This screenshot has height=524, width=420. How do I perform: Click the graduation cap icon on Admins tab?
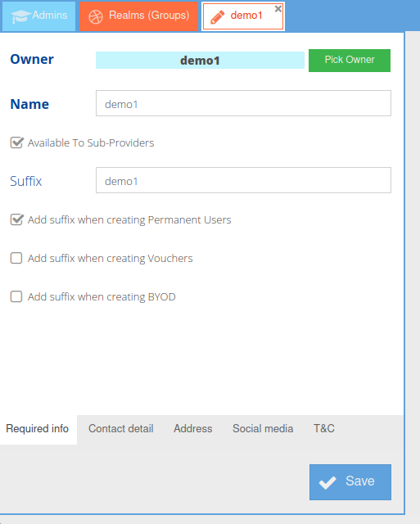tap(20, 16)
